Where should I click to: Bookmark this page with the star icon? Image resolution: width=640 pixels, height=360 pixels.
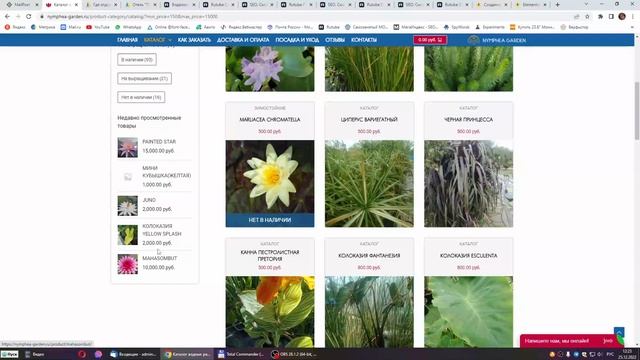(587, 16)
